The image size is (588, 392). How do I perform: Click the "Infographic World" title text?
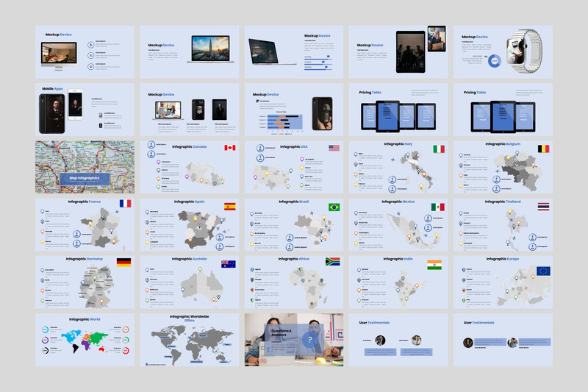[85, 319]
